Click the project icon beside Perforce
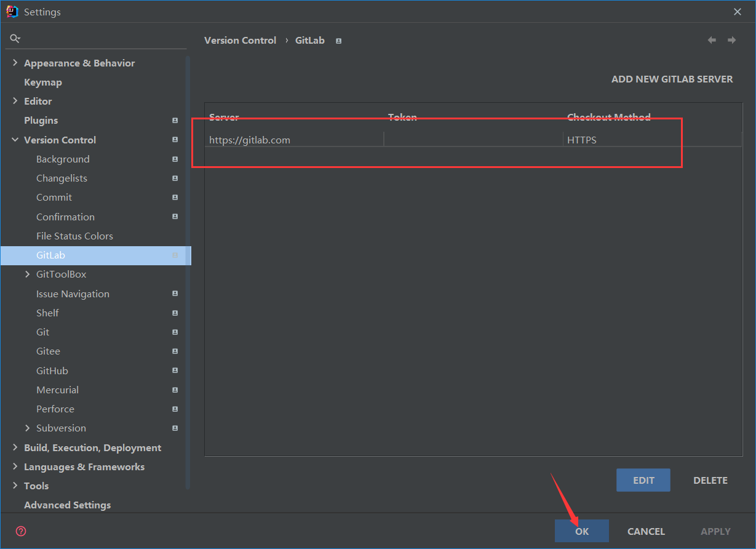756x549 pixels. click(x=175, y=409)
